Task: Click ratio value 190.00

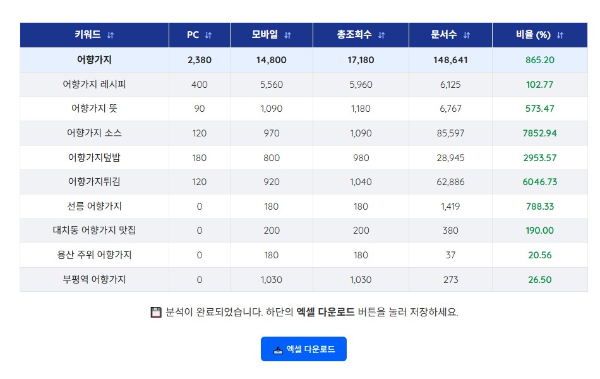Action: [540, 230]
